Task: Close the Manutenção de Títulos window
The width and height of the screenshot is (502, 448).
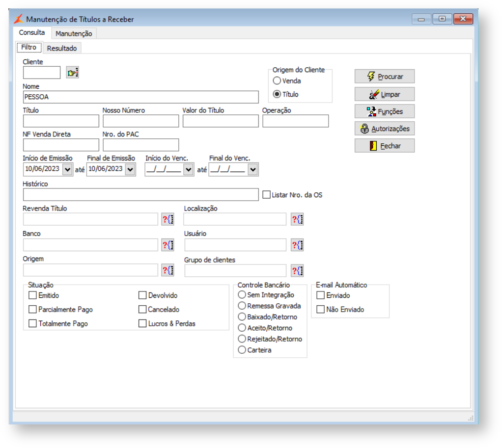Action: point(463,19)
